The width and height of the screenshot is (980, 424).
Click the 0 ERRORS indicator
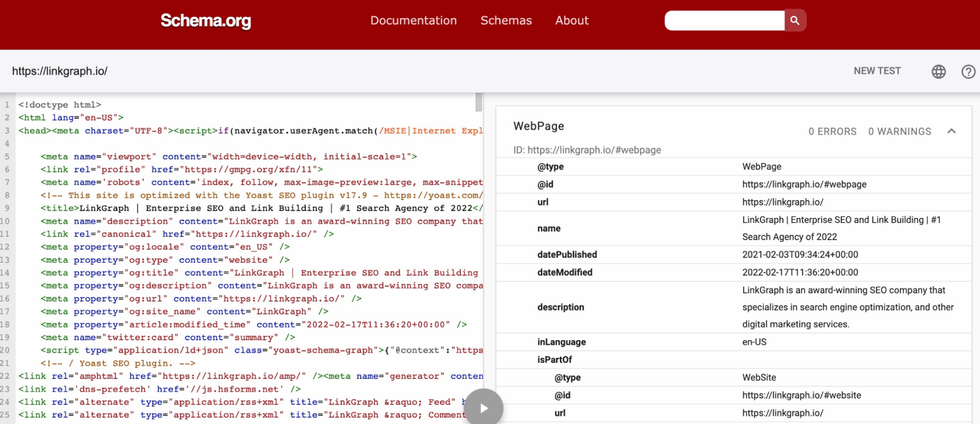832,131
